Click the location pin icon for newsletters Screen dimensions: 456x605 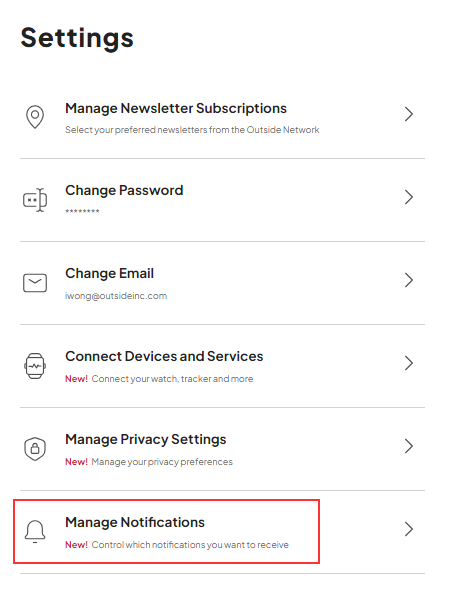click(x=35, y=117)
